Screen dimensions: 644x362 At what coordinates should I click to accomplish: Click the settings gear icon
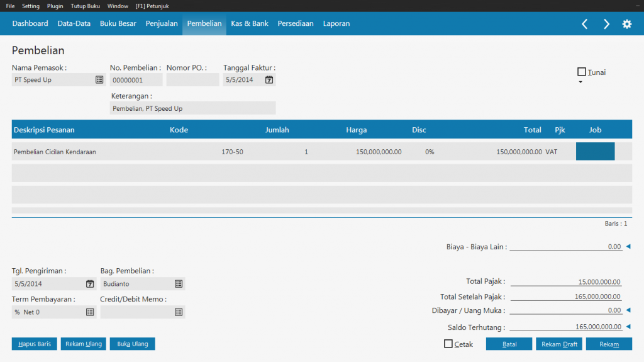(626, 24)
